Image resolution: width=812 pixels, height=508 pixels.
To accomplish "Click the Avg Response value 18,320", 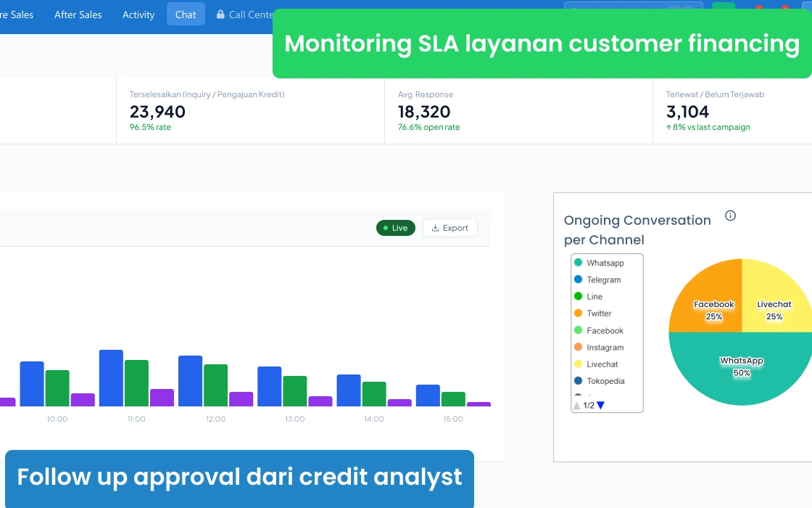I will (424, 112).
